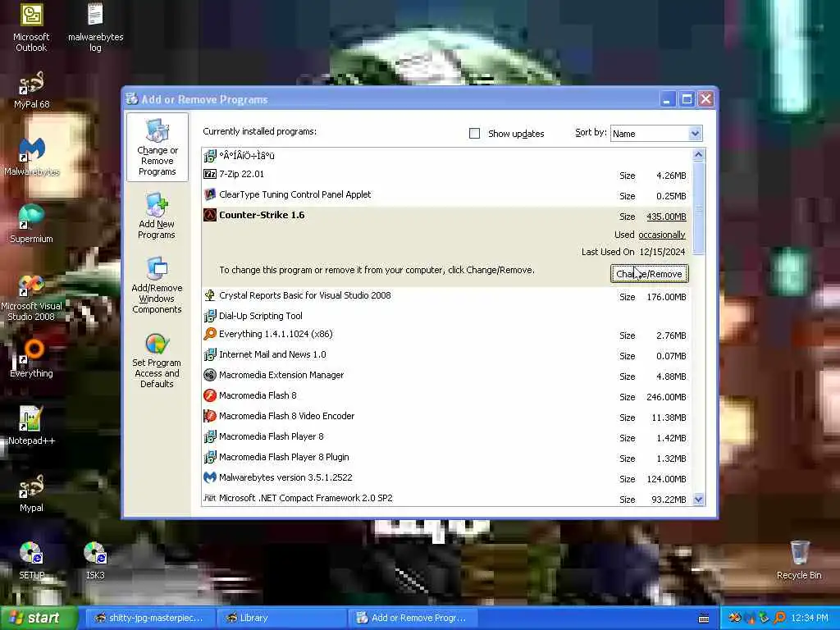The height and width of the screenshot is (630, 840).
Task: Click the 435.00MB size link
Action: pyautogui.click(x=666, y=217)
